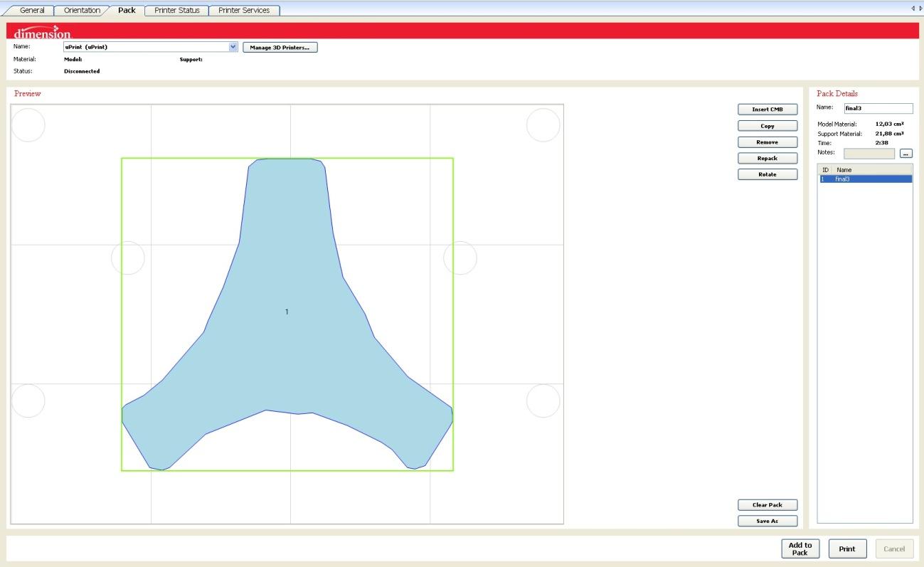Image resolution: width=924 pixels, height=567 pixels.
Task: Open the Orientation tab
Action: 82,11
